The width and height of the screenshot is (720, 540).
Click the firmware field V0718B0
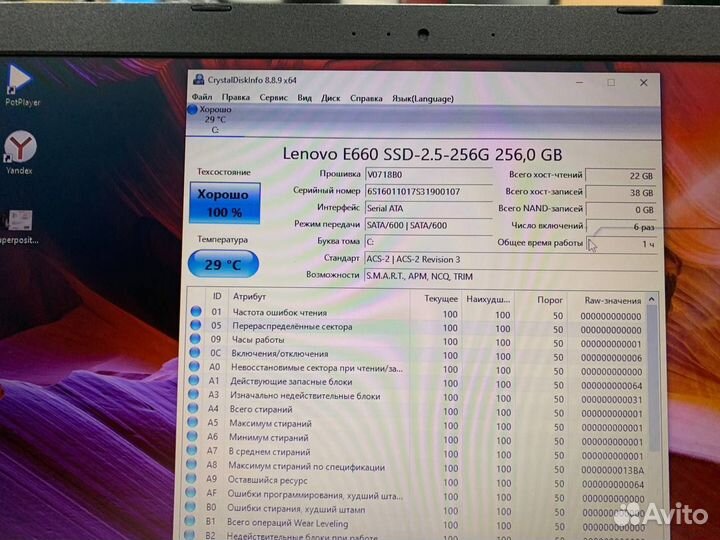428,174
